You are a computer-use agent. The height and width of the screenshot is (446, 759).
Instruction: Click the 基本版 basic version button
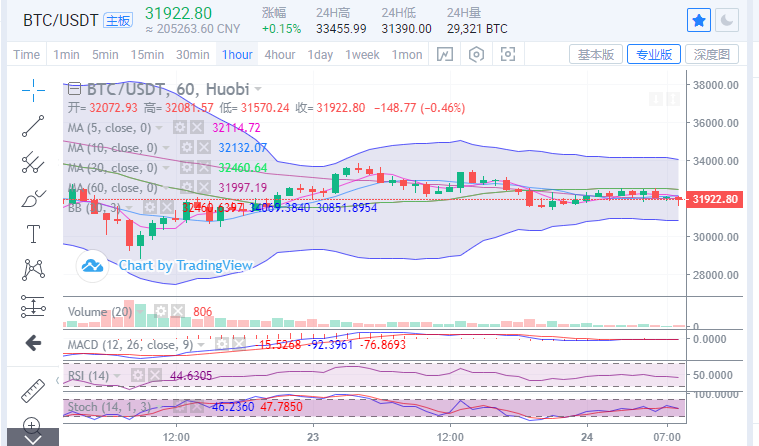(x=596, y=54)
